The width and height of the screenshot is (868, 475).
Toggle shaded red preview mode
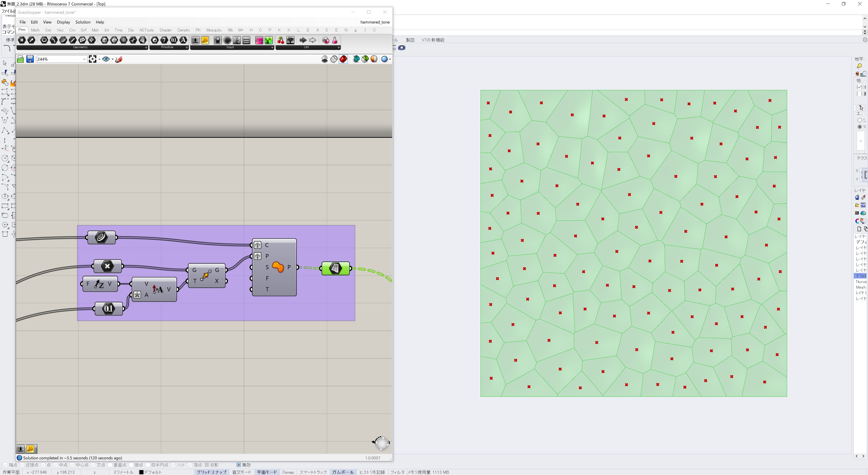tap(343, 59)
